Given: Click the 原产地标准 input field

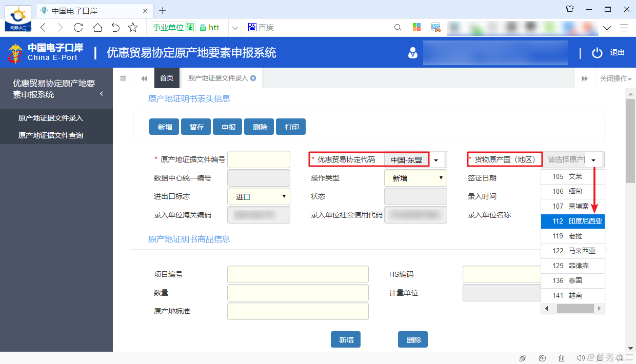Looking at the screenshot, I should coord(298,311).
